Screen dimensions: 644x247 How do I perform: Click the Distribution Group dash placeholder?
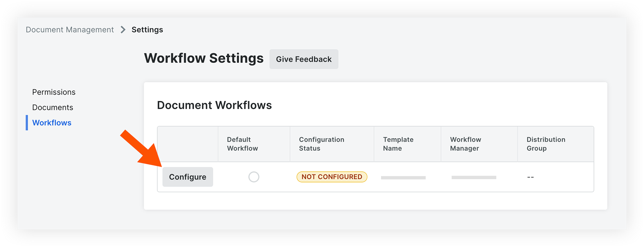[530, 177]
